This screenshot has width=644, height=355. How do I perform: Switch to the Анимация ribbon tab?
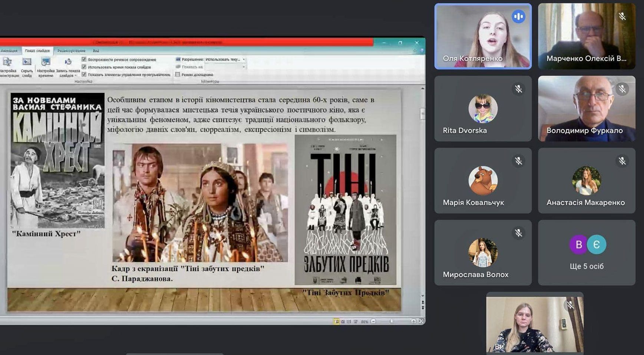9,51
